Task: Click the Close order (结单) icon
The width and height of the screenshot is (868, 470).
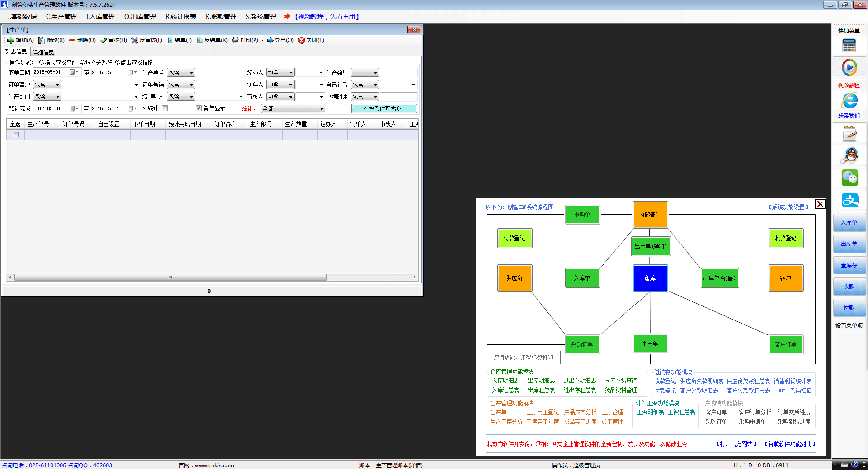Action: 170,40
